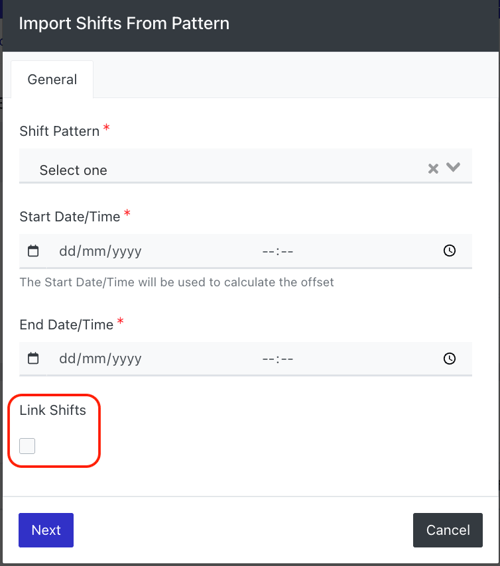Enable the Link Shifts checkbox
Screen dimensions: 500x566
[27, 446]
